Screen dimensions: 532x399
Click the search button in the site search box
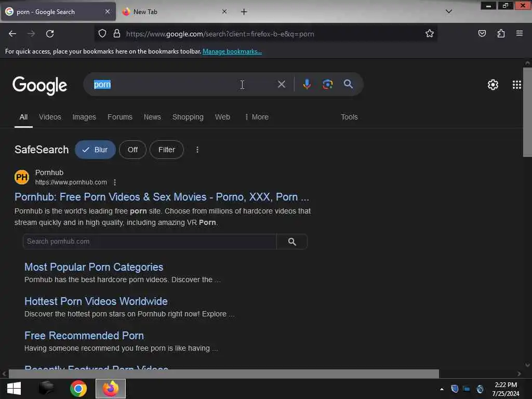292,242
